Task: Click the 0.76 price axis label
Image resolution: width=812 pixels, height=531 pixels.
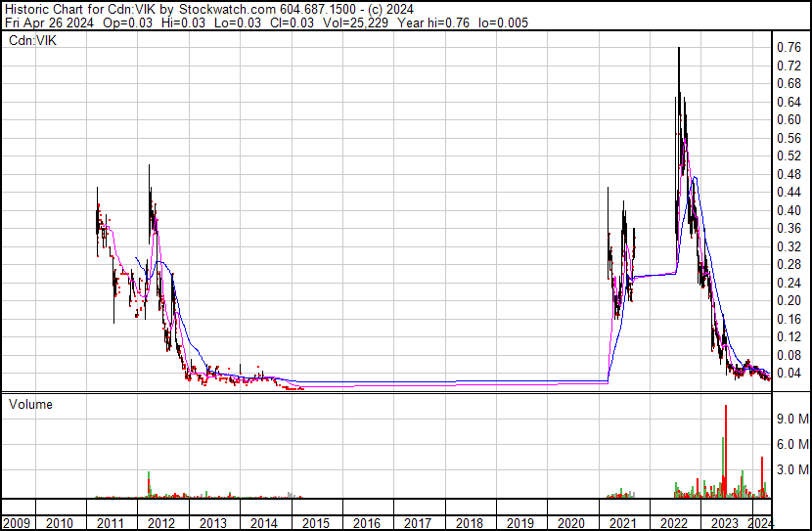Action: pos(788,47)
